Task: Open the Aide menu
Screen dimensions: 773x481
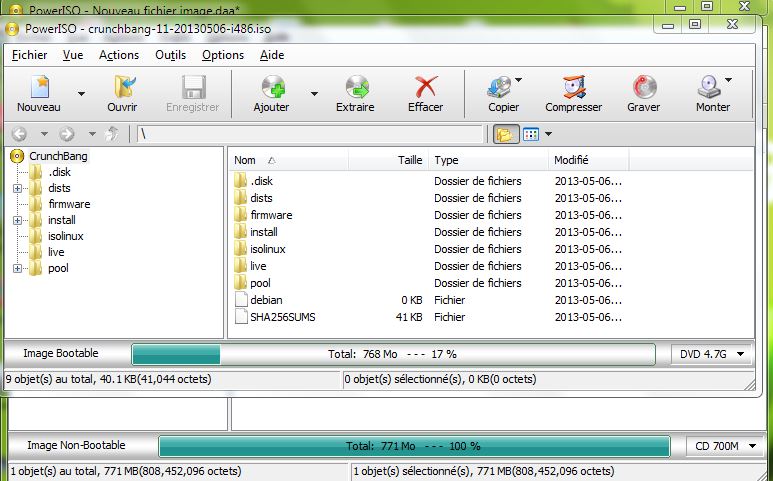Action: click(272, 55)
